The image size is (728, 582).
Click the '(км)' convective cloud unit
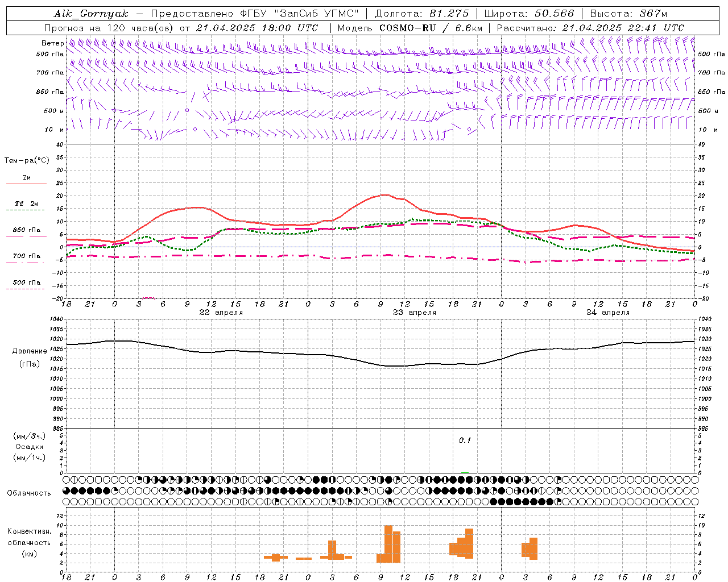coord(30,554)
